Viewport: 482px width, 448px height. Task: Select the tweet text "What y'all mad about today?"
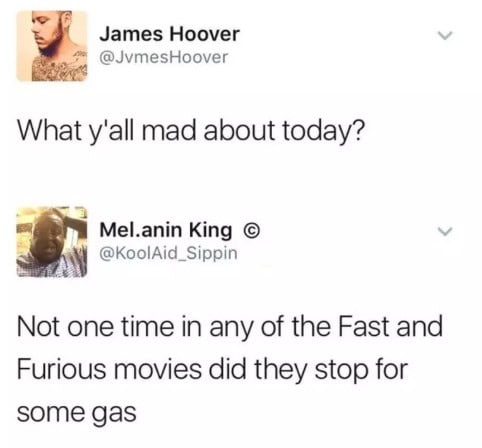[191, 131]
